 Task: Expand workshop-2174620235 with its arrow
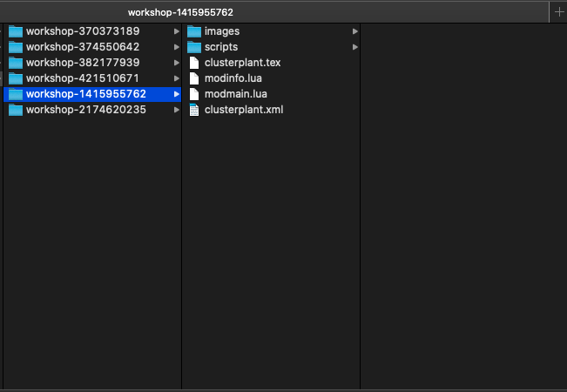pyautogui.click(x=177, y=110)
